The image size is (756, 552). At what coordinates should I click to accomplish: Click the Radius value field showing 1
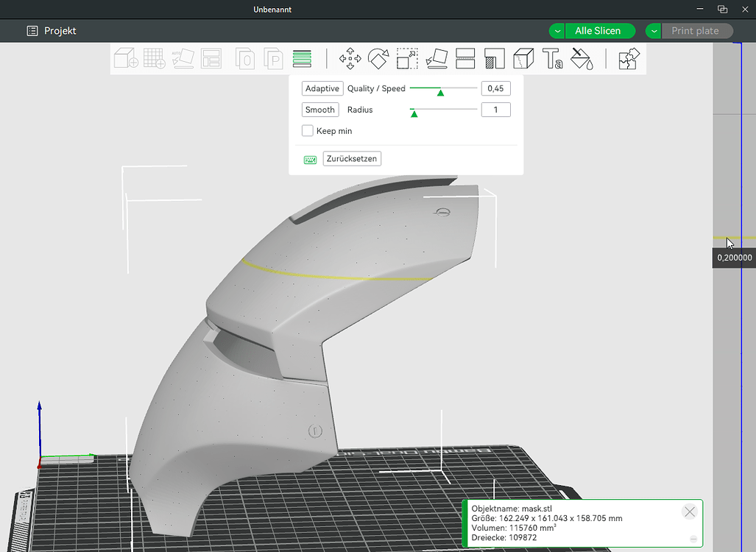495,110
